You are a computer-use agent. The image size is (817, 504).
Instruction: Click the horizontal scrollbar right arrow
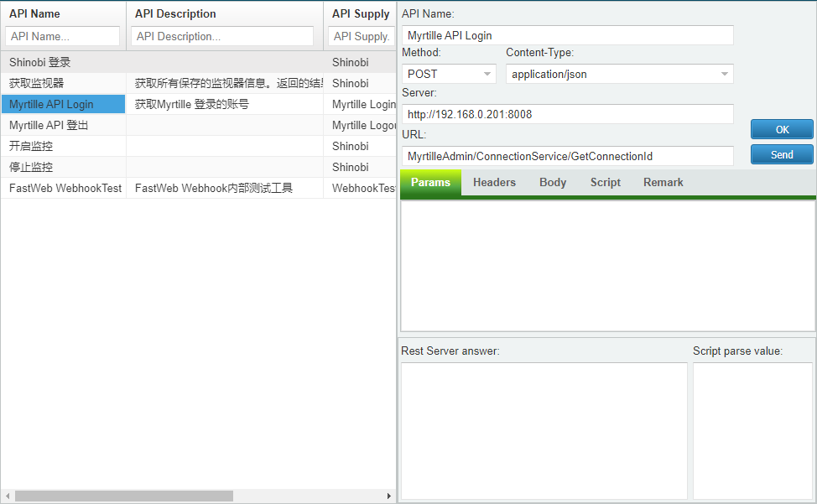coord(388,496)
